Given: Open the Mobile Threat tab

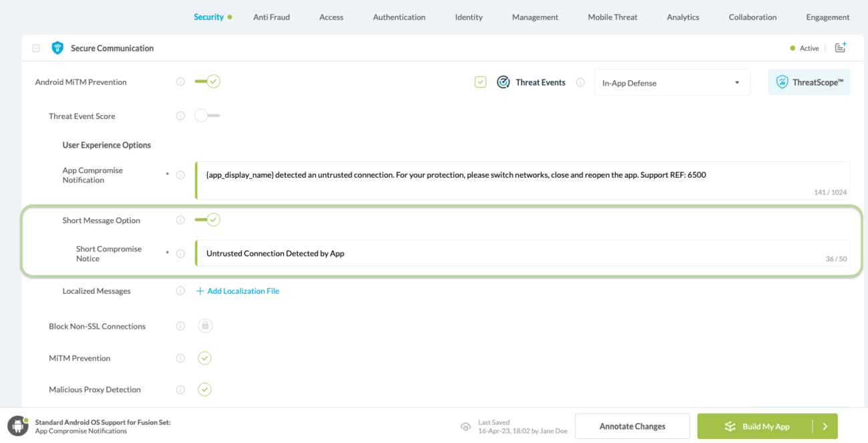Looking at the screenshot, I should pyautogui.click(x=612, y=17).
